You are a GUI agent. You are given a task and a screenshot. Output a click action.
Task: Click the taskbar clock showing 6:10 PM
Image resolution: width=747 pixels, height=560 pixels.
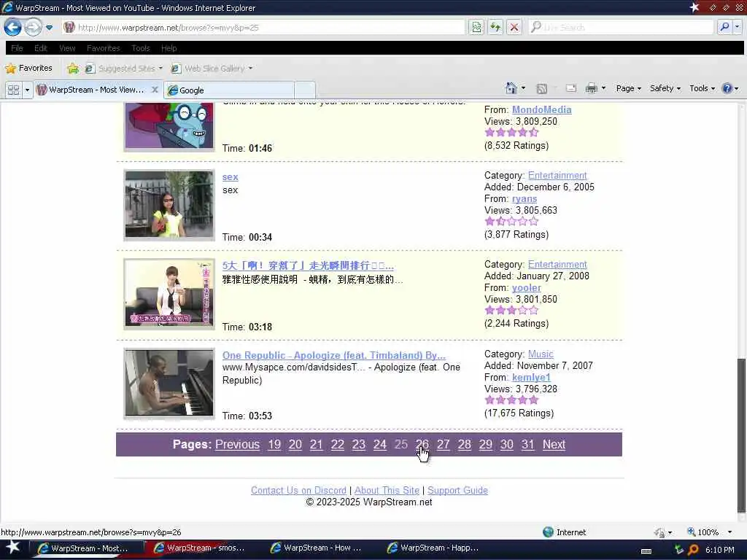720,550
